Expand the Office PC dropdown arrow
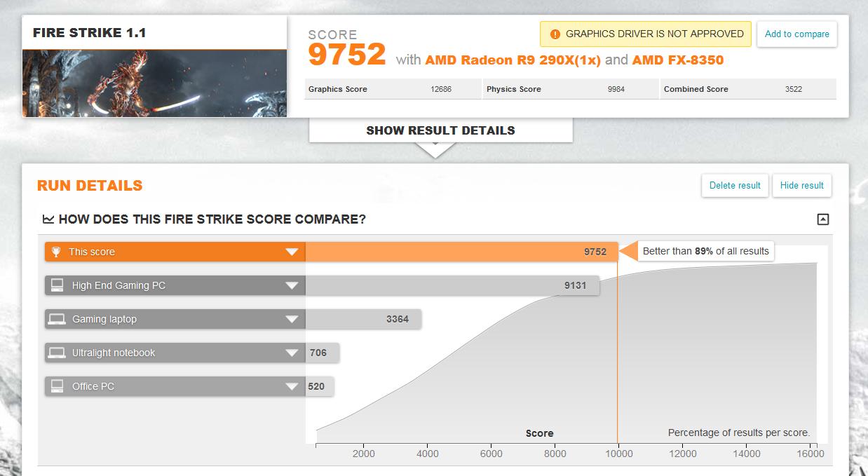 (292, 387)
